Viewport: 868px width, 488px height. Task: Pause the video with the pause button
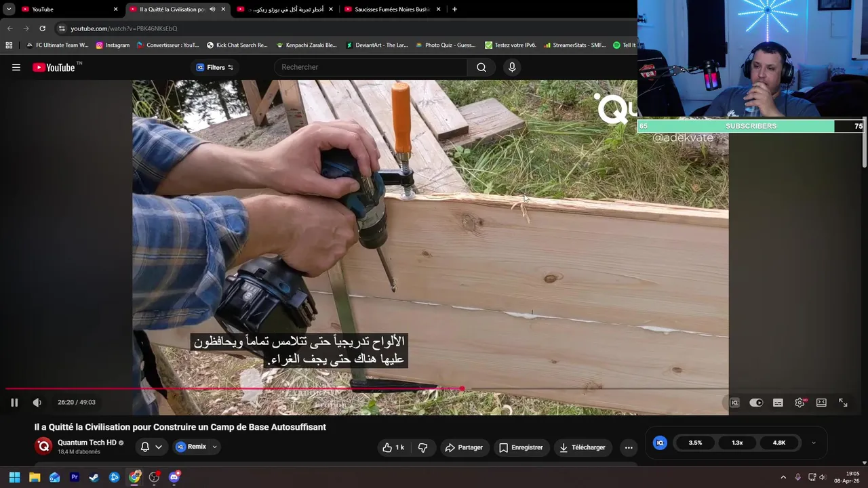pyautogui.click(x=14, y=403)
